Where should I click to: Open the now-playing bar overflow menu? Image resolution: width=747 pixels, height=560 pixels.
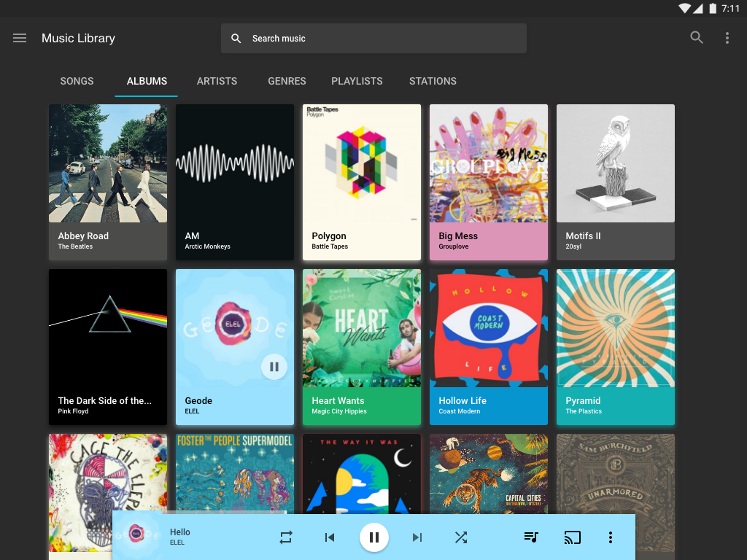coord(611,537)
